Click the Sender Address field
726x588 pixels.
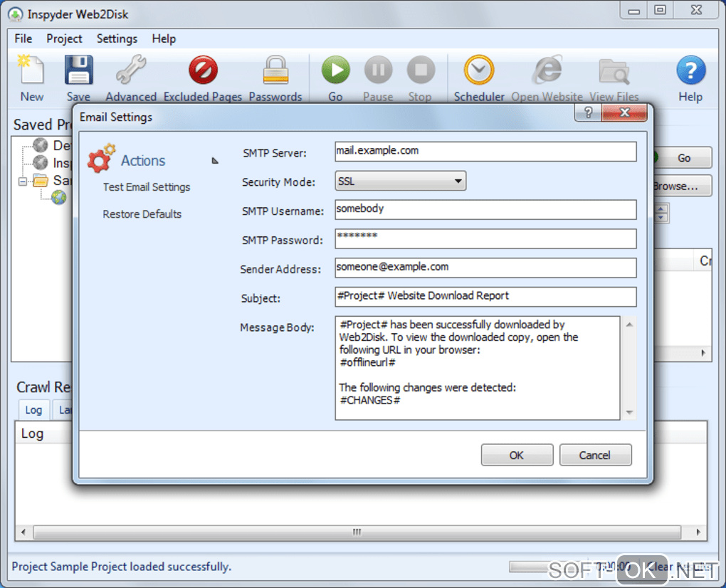pos(485,268)
